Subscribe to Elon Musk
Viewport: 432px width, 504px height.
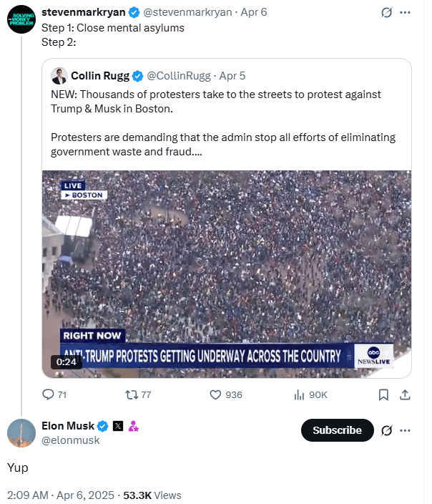point(337,430)
